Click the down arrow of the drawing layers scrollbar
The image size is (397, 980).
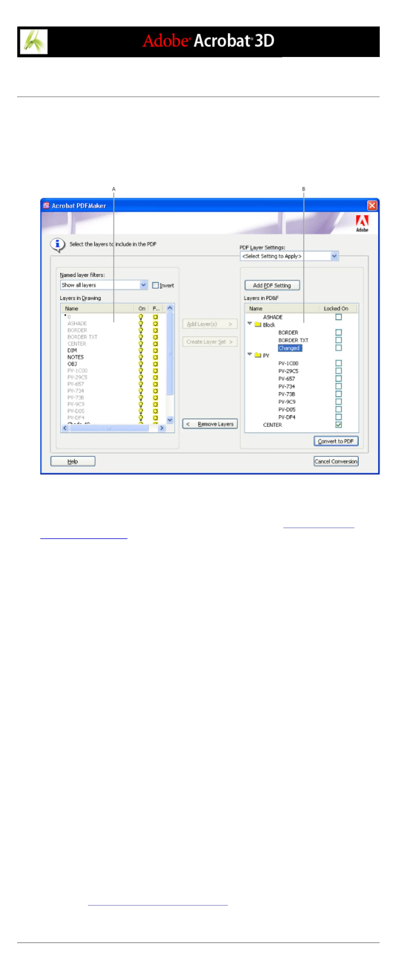tap(170, 420)
